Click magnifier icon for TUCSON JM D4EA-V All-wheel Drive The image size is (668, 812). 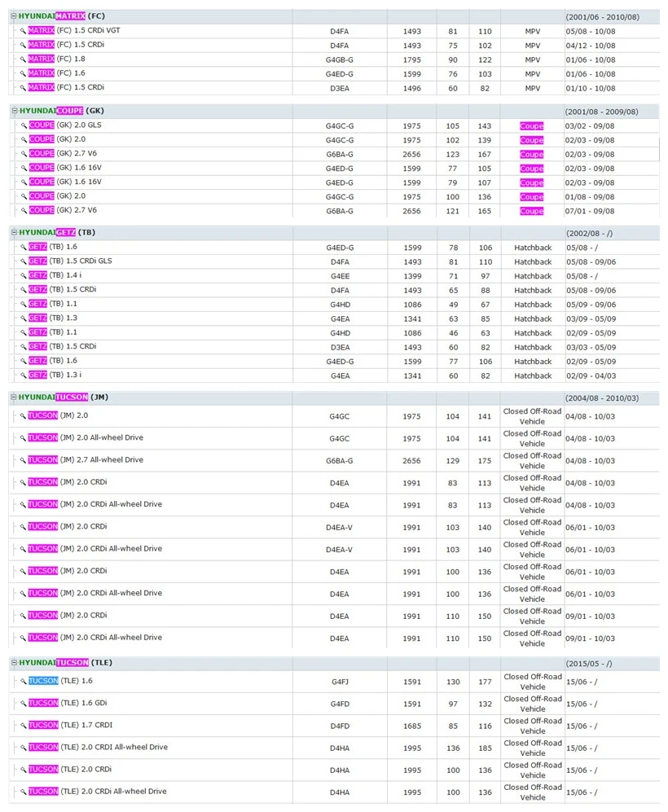click(x=23, y=549)
